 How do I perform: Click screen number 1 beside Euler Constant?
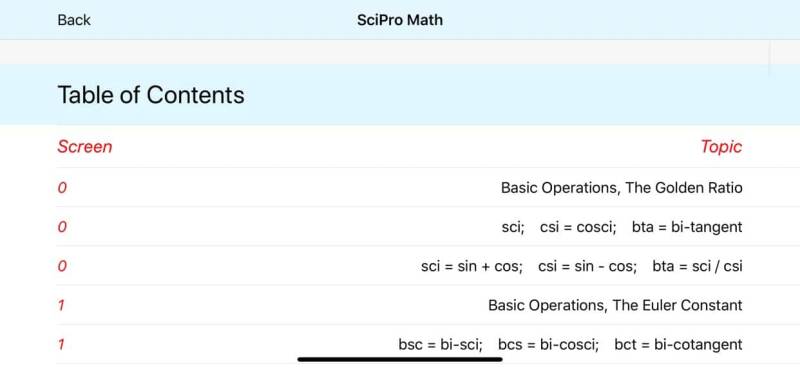click(x=61, y=305)
